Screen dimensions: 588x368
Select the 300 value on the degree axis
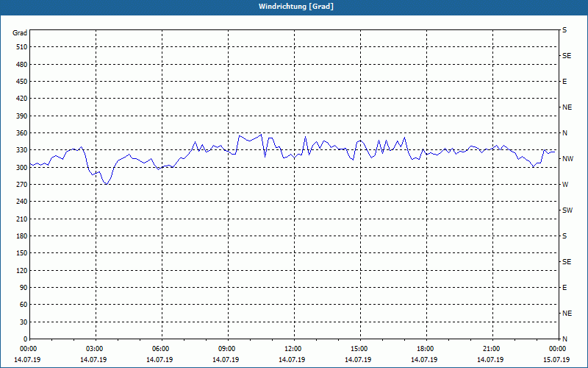click(22, 168)
